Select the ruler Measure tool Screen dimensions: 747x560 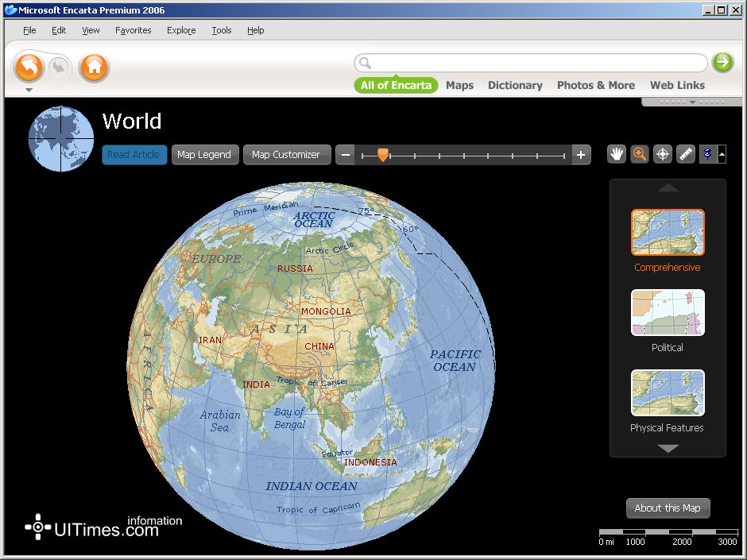[686, 154]
